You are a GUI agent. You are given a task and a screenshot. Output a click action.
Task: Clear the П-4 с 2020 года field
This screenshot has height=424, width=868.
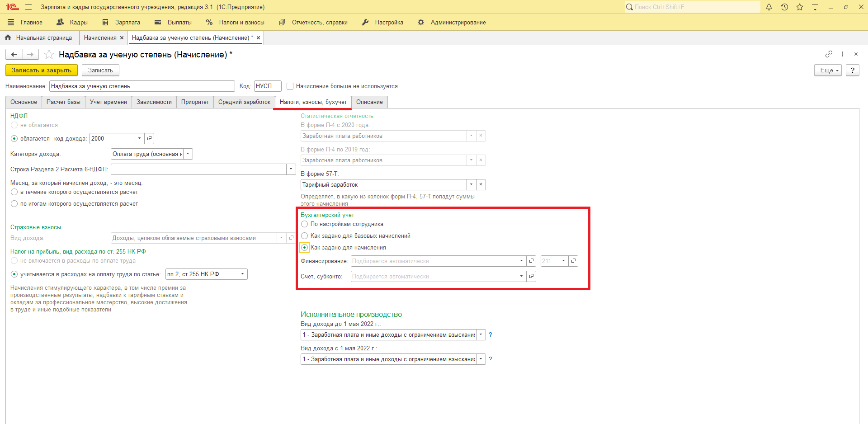coord(481,136)
